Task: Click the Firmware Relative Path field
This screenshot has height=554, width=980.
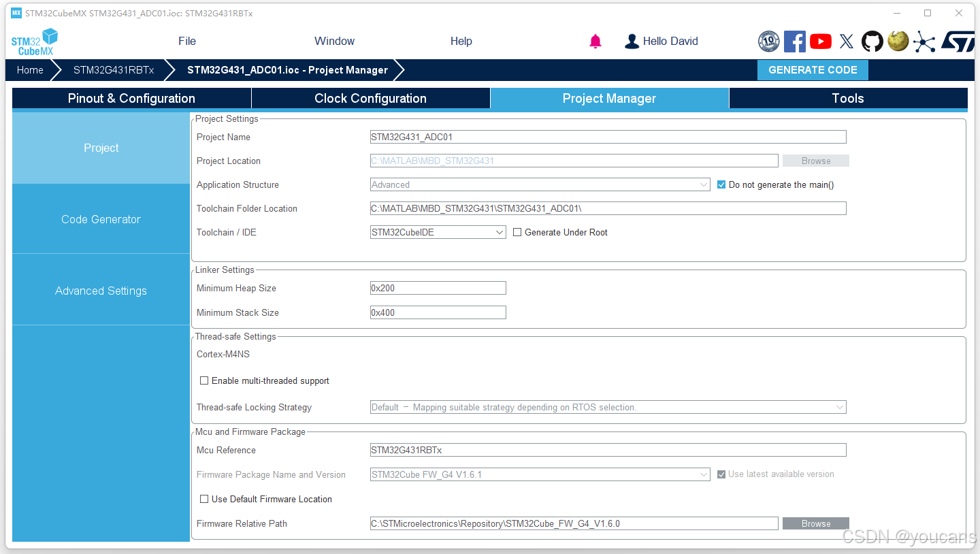Action: point(574,523)
